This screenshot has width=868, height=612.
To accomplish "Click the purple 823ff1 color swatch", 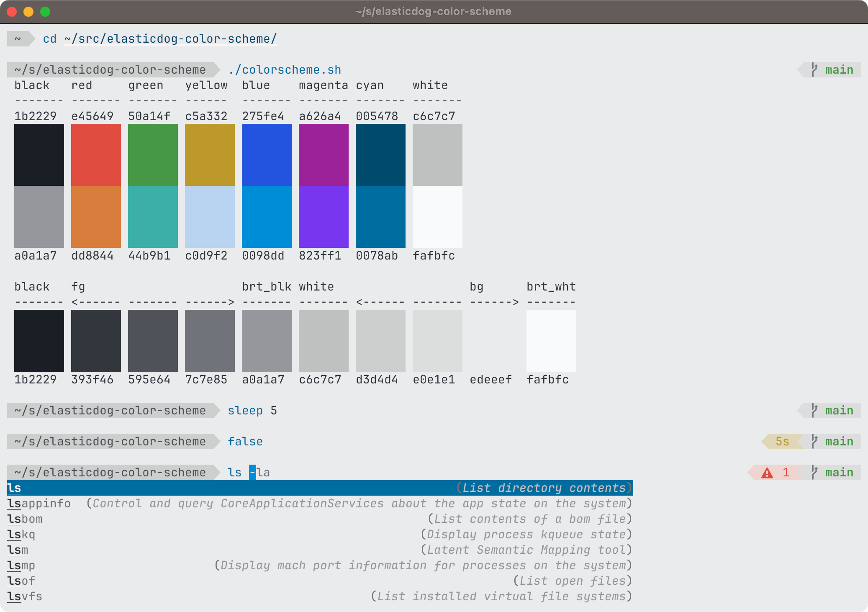I will point(324,217).
